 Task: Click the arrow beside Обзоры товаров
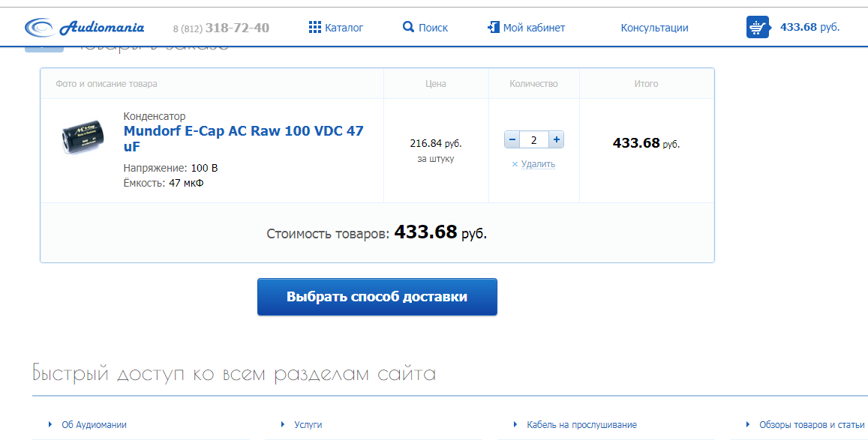click(748, 424)
